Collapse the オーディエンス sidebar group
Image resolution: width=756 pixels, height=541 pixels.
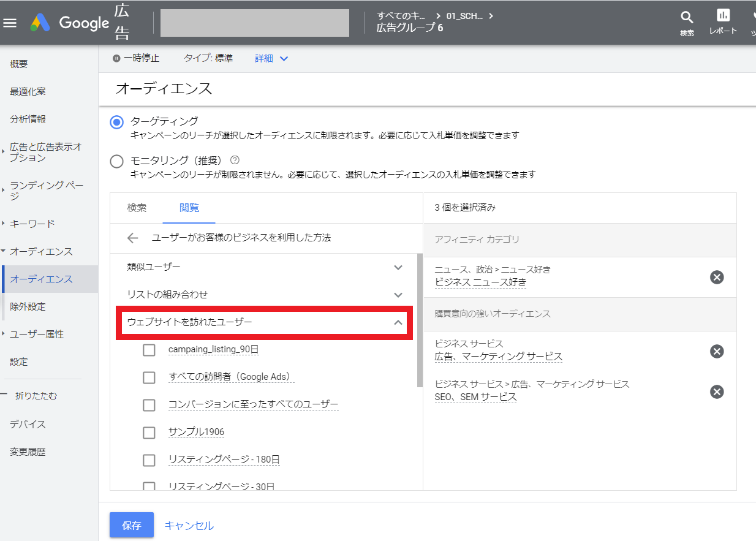click(4, 251)
